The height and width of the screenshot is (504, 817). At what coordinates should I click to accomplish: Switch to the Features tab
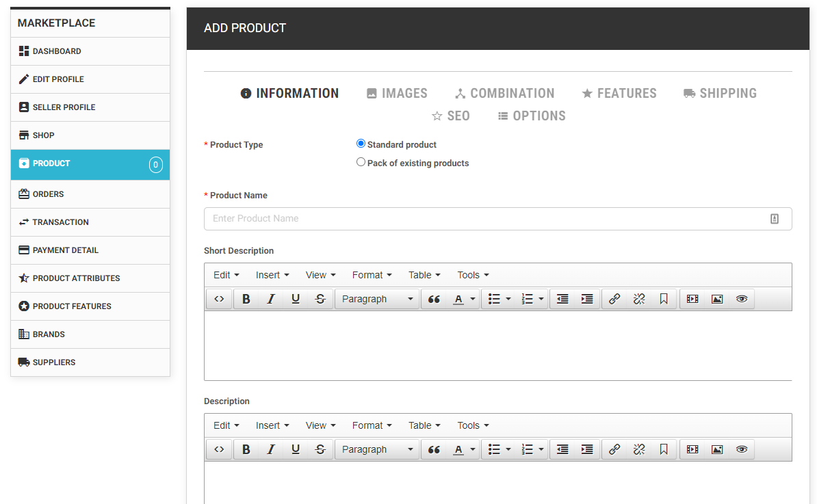[x=619, y=93]
